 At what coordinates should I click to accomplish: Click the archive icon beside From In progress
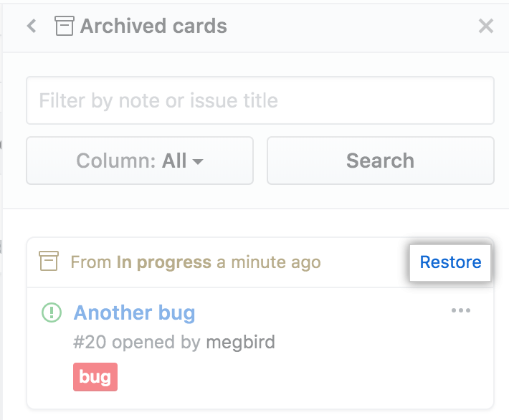coord(49,262)
